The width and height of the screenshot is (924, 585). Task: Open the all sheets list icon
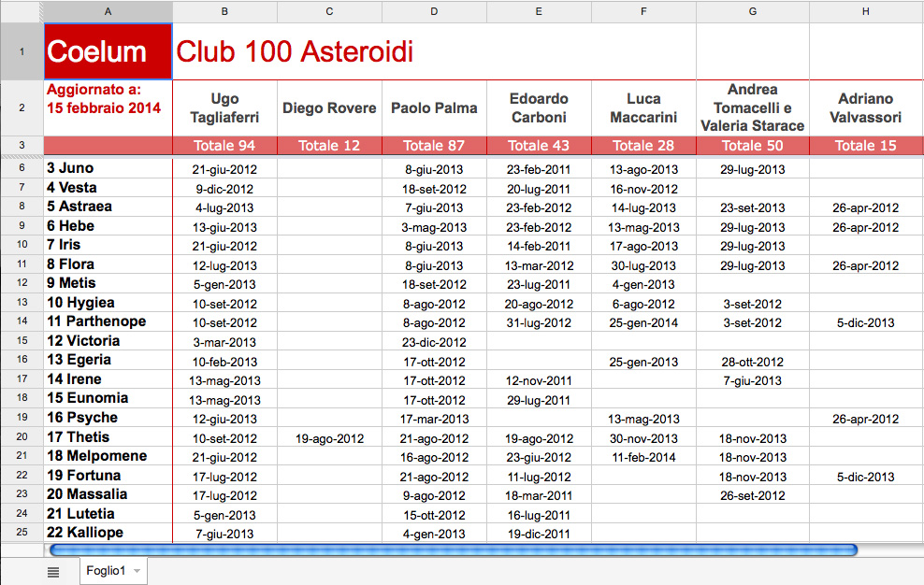coord(53,572)
